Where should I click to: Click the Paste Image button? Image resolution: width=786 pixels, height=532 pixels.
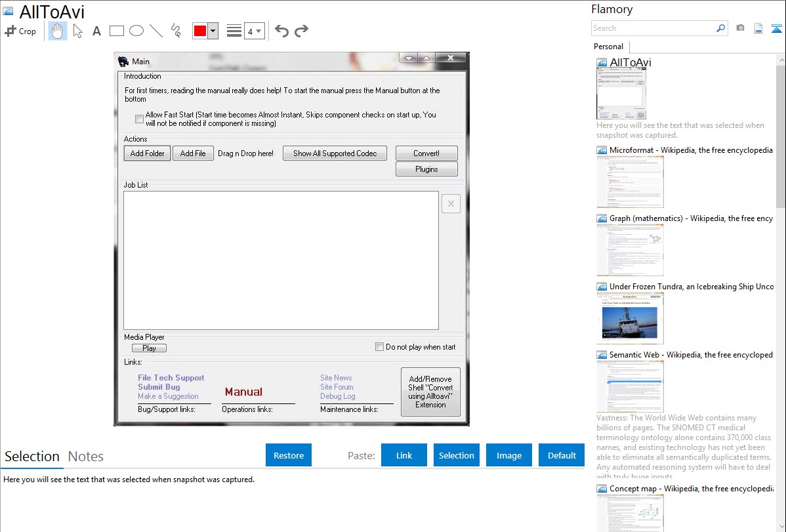click(x=508, y=455)
